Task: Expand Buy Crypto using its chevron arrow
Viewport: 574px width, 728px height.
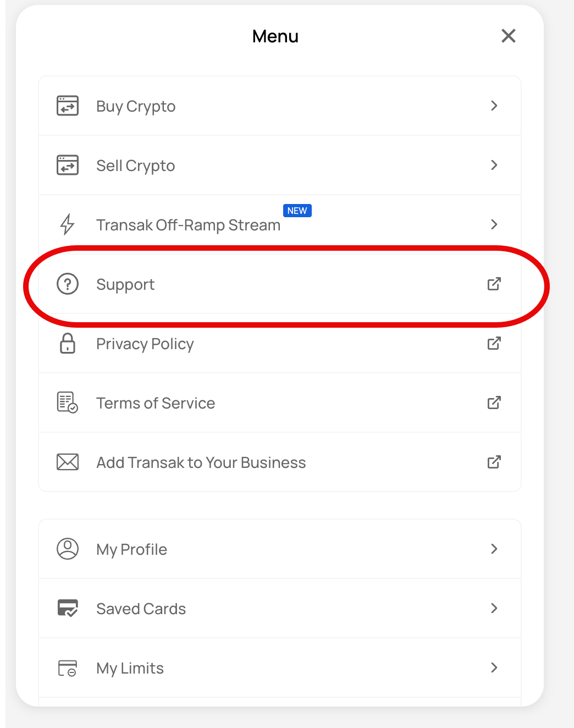Action: (x=494, y=106)
